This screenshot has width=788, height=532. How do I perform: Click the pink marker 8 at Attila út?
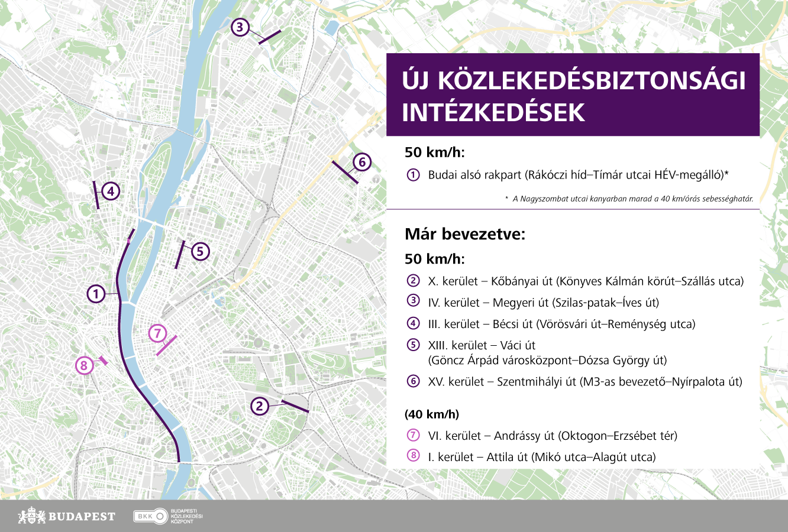85,365
